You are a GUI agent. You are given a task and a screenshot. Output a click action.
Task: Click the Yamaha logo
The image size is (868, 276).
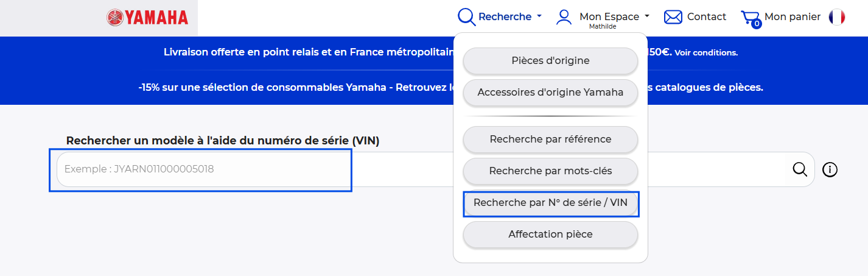(x=147, y=17)
